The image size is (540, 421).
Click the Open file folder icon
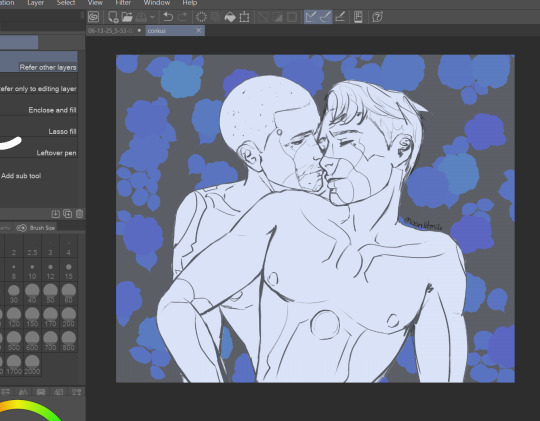127,17
